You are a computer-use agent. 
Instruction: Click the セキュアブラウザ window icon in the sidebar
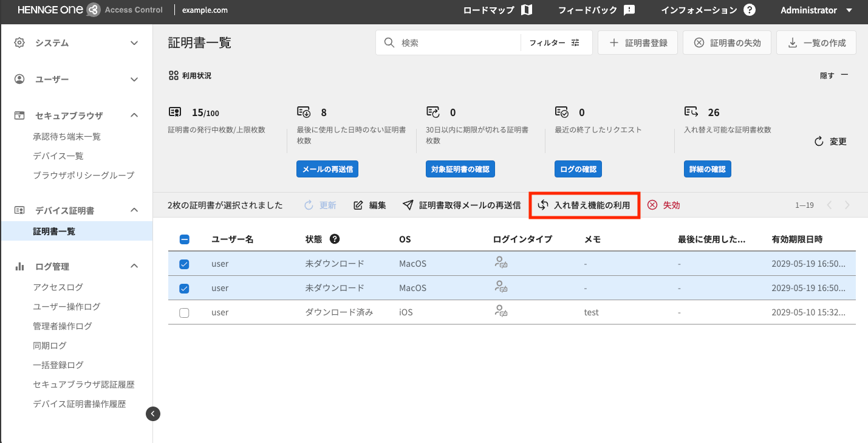19,115
